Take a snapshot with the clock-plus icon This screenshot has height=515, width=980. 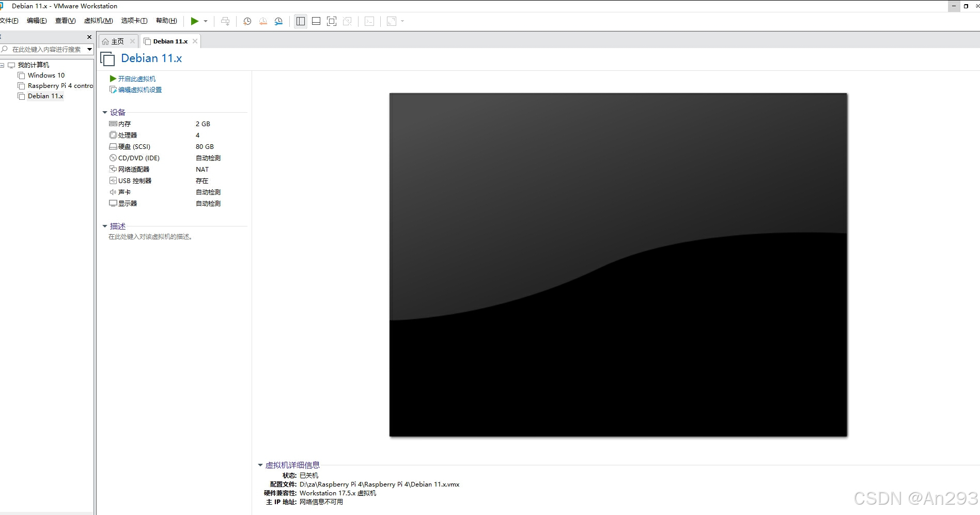click(x=247, y=21)
